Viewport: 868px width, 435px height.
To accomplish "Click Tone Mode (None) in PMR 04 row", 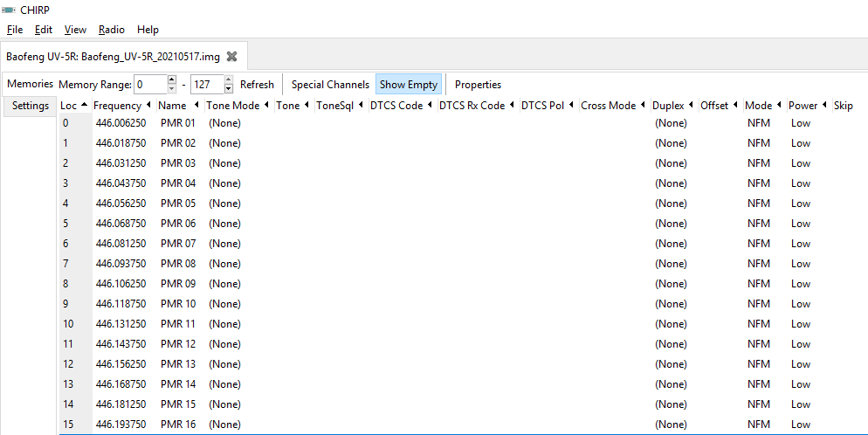I will pos(224,183).
